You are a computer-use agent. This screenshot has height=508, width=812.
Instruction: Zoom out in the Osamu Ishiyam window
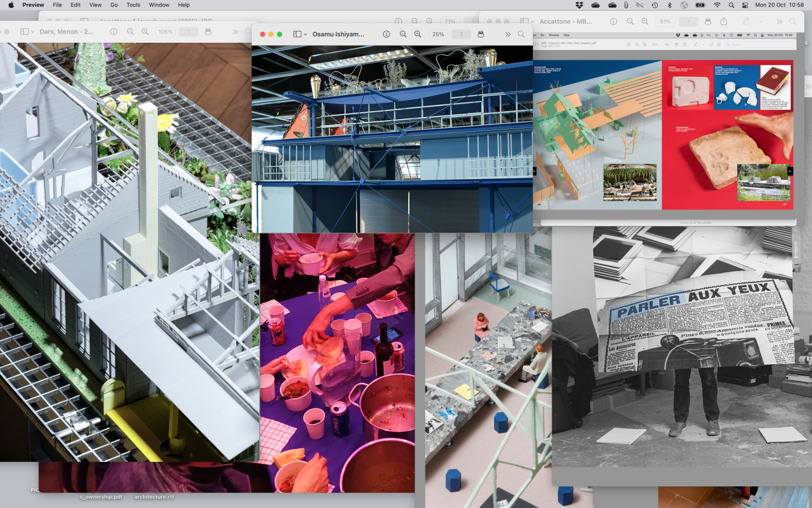[x=403, y=34]
